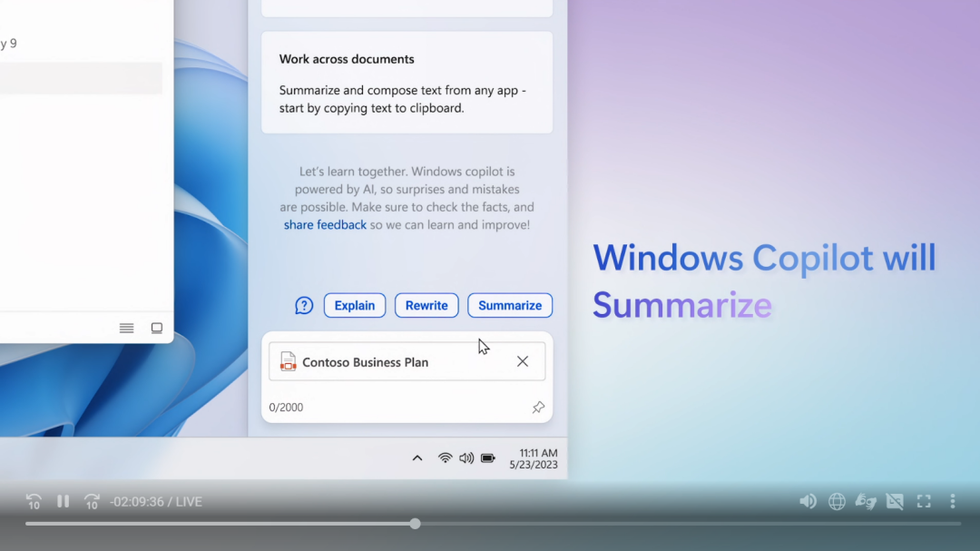Toggle the captions off icon
The width and height of the screenshot is (980, 551).
tap(895, 501)
